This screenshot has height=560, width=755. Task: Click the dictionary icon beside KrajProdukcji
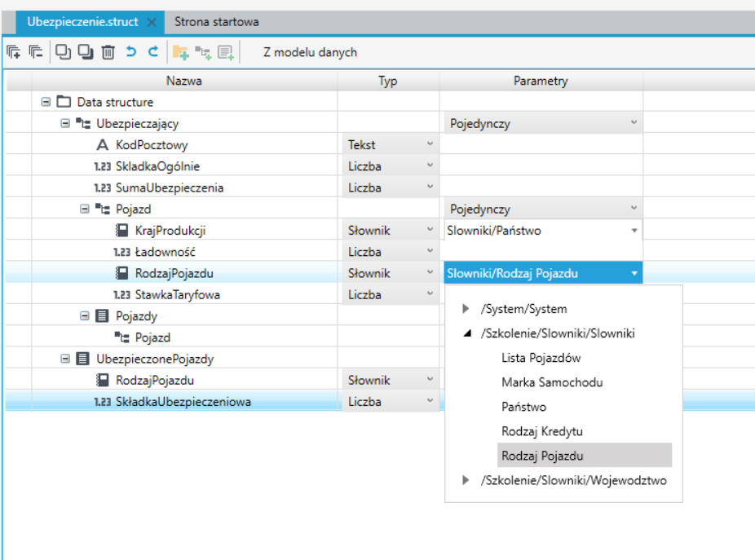click(121, 231)
